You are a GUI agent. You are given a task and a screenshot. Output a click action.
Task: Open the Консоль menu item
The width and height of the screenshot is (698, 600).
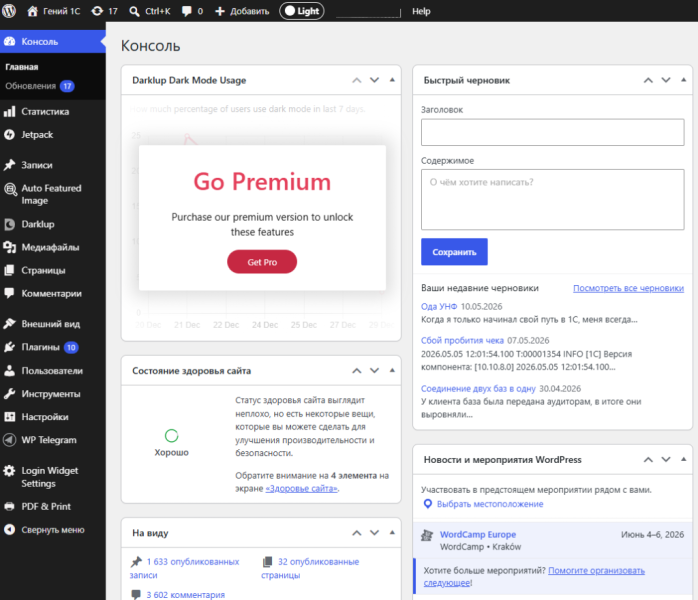point(53,41)
